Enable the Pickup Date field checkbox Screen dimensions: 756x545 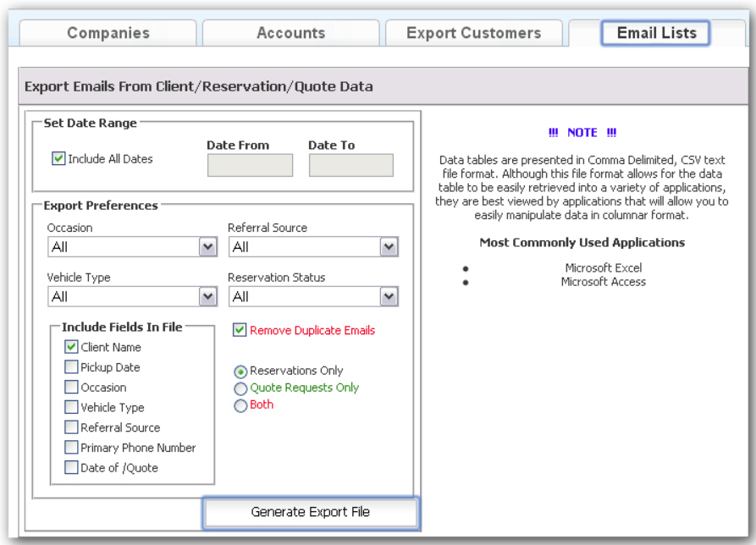tap(71, 367)
